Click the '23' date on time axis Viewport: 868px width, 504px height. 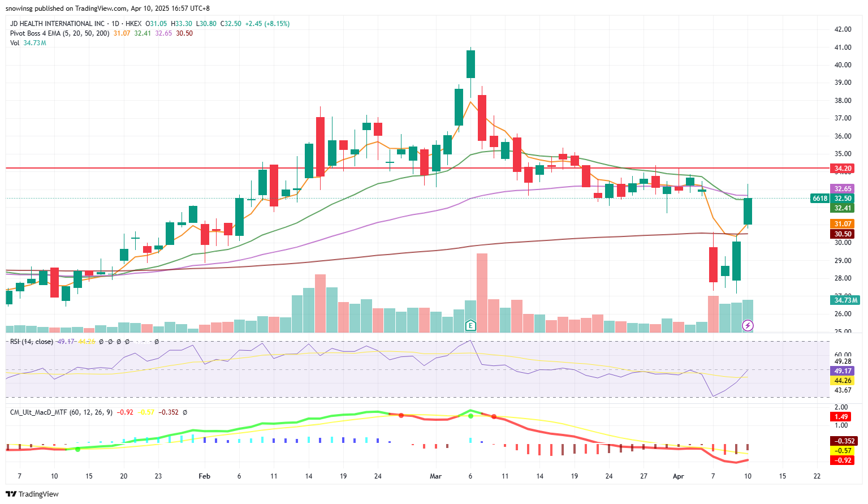(x=158, y=476)
